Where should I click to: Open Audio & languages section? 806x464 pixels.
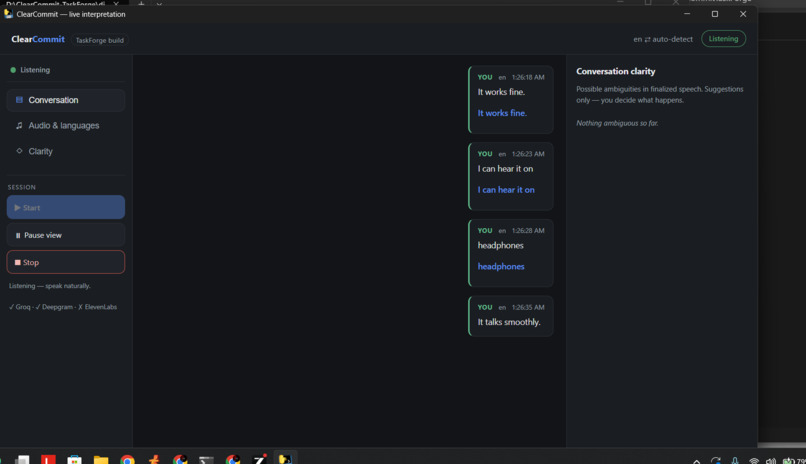coord(66,125)
